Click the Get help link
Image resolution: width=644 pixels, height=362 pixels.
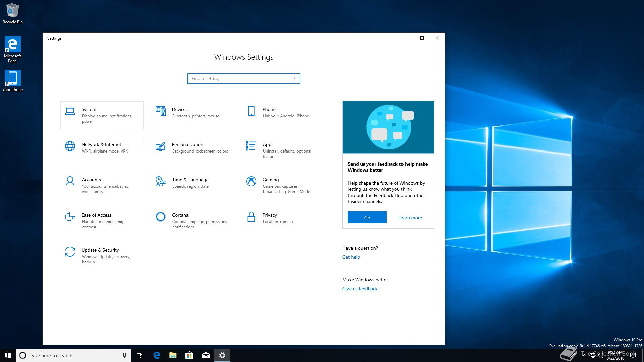click(x=351, y=257)
